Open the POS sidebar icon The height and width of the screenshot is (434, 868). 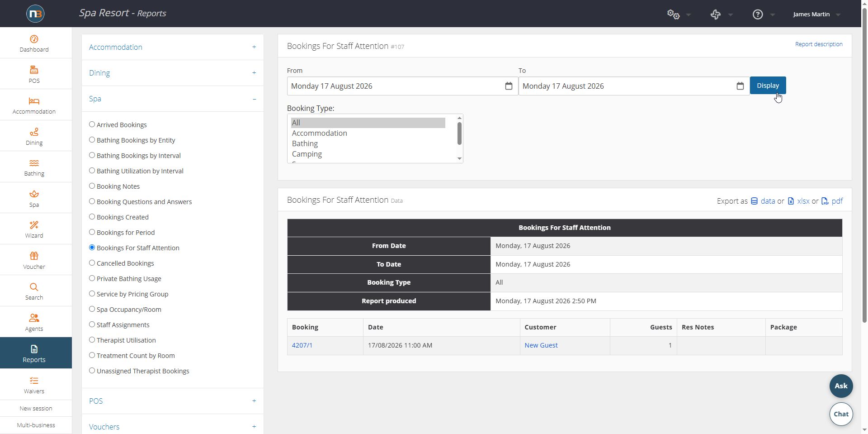[34, 70]
